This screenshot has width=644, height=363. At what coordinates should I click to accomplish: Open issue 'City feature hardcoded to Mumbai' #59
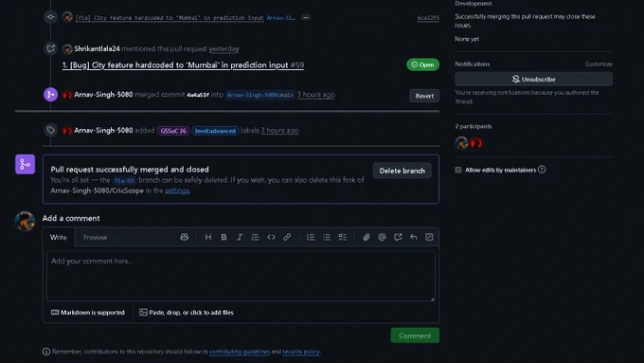click(183, 65)
